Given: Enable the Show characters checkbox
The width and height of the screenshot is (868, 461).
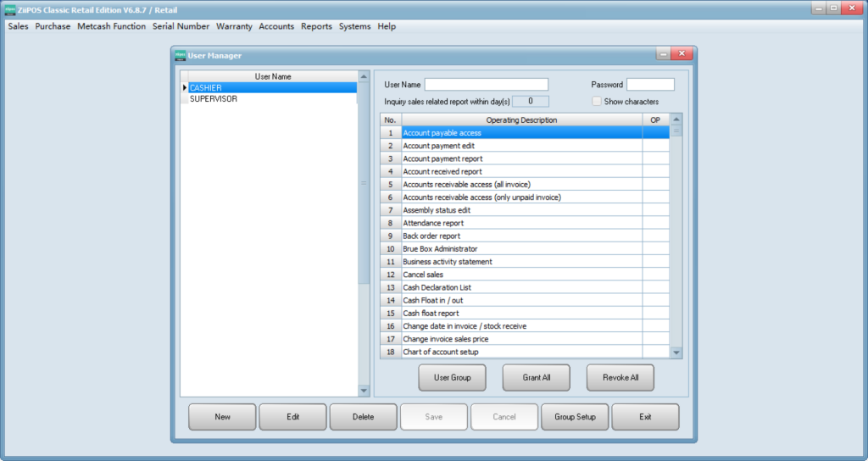Looking at the screenshot, I should 598,102.
